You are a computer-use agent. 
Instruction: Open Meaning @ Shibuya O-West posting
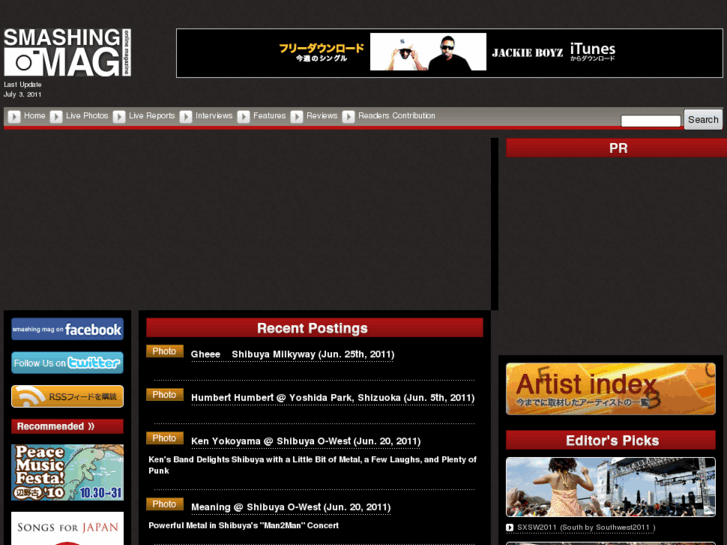coord(291,507)
